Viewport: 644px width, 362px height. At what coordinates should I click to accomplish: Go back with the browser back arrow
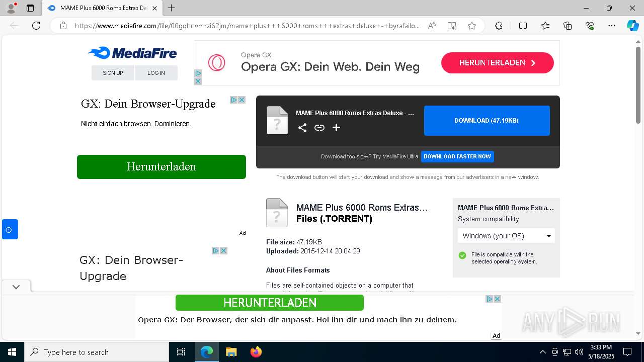14,26
